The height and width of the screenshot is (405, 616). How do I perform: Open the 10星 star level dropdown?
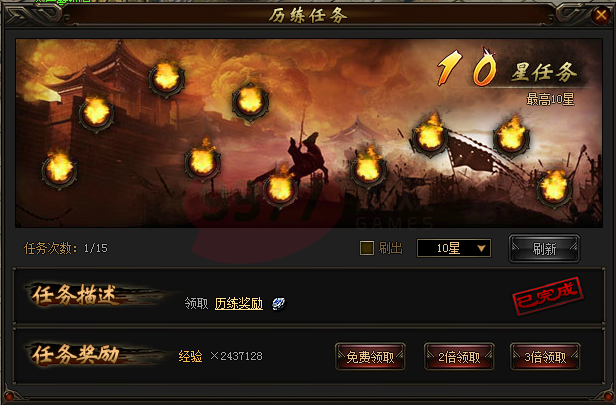pyautogui.click(x=454, y=248)
